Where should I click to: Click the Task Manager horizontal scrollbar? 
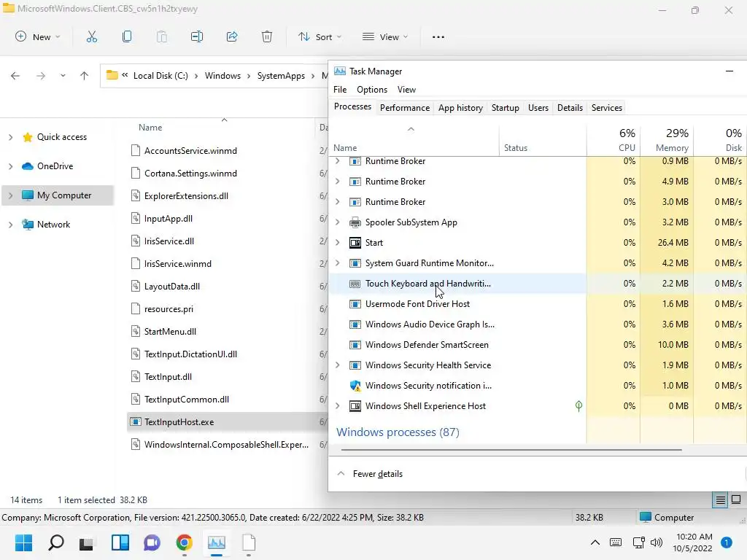coord(511,449)
